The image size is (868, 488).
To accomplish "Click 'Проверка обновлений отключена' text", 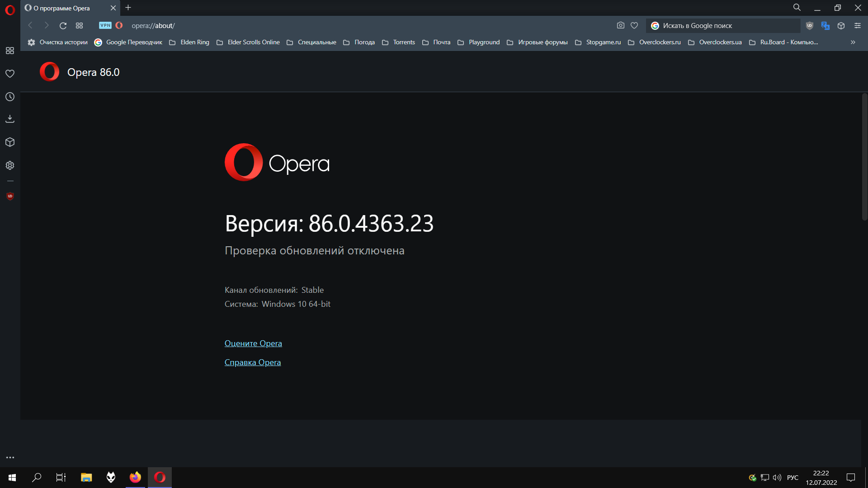I will pyautogui.click(x=315, y=251).
